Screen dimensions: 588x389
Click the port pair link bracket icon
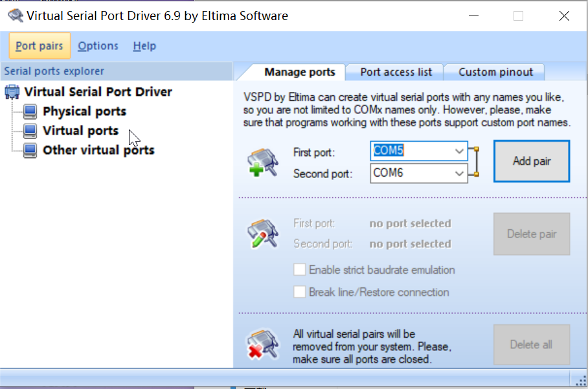[474, 162]
